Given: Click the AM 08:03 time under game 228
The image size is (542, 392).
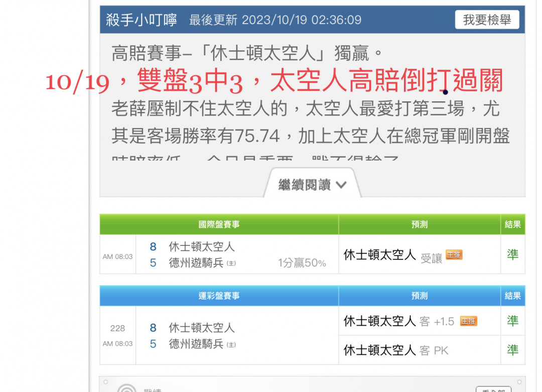Looking at the screenshot, I should tap(117, 344).
